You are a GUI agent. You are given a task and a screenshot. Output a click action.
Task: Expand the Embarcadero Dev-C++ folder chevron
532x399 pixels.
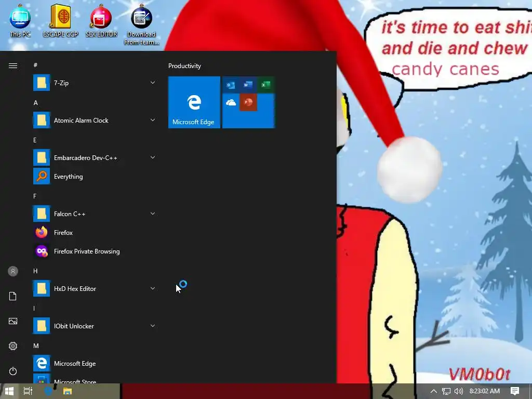[x=153, y=157]
